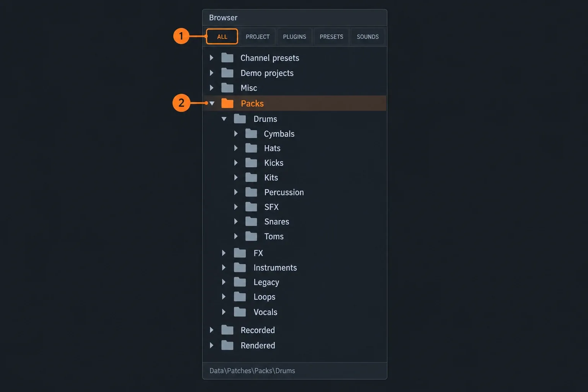The height and width of the screenshot is (392, 588).
Task: Click the Cymbals folder icon
Action: click(251, 134)
